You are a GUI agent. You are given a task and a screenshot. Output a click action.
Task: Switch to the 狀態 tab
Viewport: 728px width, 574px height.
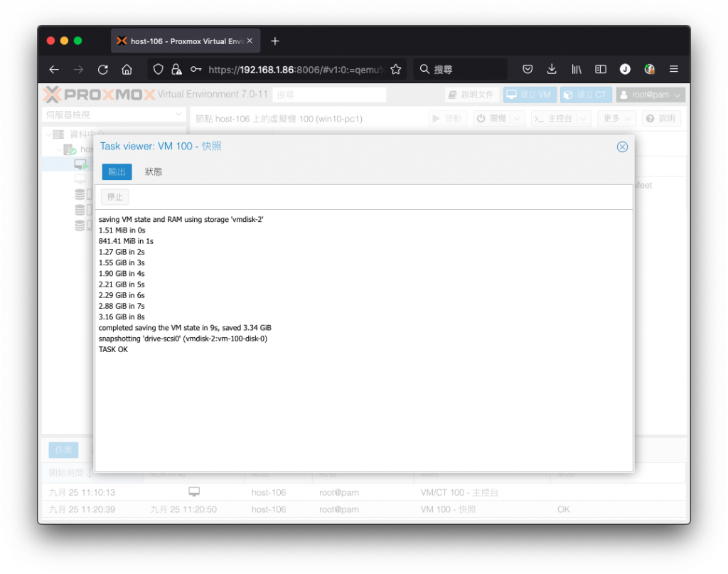tap(154, 172)
